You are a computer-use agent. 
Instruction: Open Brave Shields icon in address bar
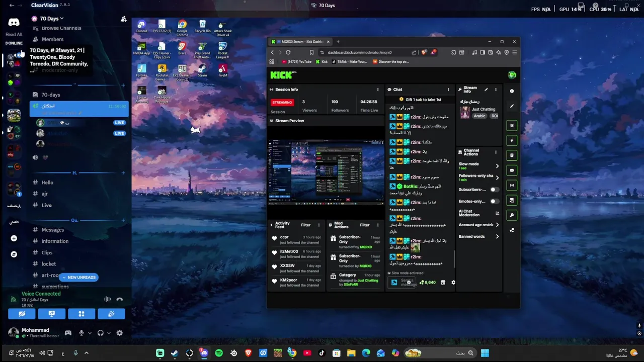pos(424,52)
